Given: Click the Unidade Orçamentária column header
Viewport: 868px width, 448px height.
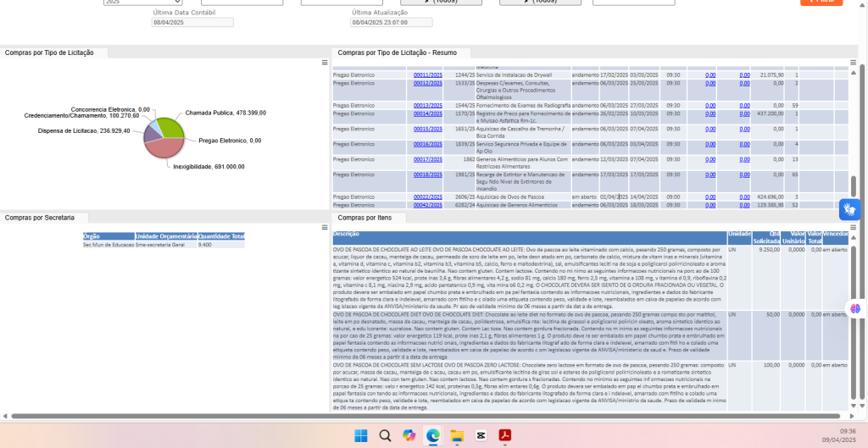Looking at the screenshot, I should (166, 236).
